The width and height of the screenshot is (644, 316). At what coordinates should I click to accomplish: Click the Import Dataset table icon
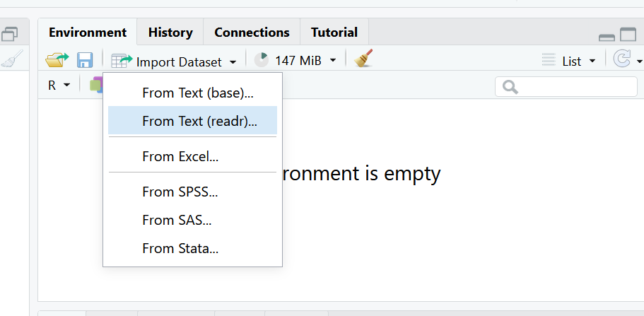point(122,61)
